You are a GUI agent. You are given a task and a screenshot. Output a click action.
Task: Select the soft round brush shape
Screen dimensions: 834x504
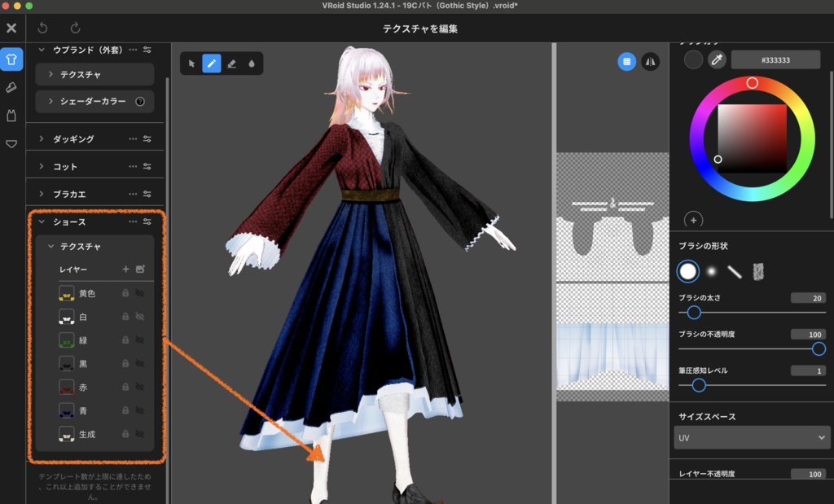(x=712, y=270)
